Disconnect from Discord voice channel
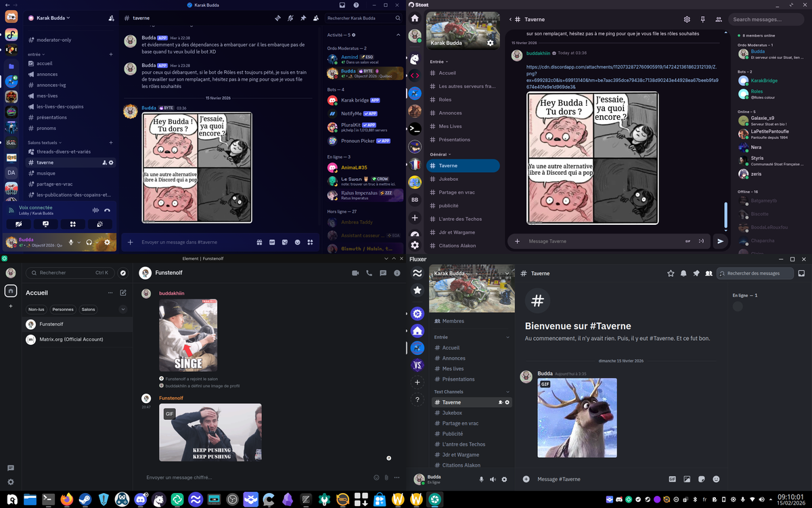This screenshot has width=812, height=508. (107, 210)
